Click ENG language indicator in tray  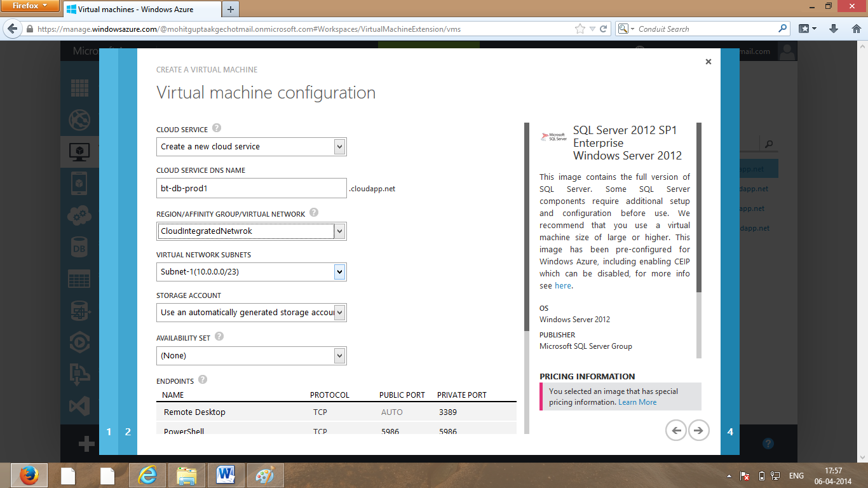coord(796,476)
